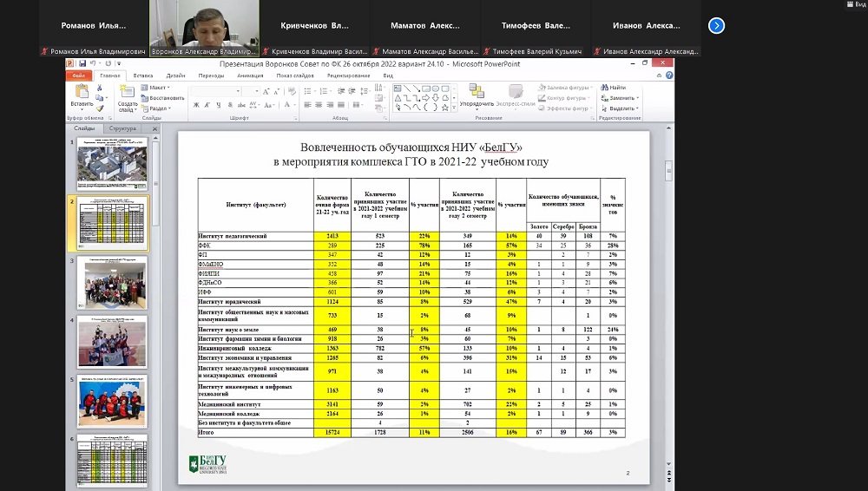
Task: Click the Replace (Заменить) button
Action: [x=621, y=98]
